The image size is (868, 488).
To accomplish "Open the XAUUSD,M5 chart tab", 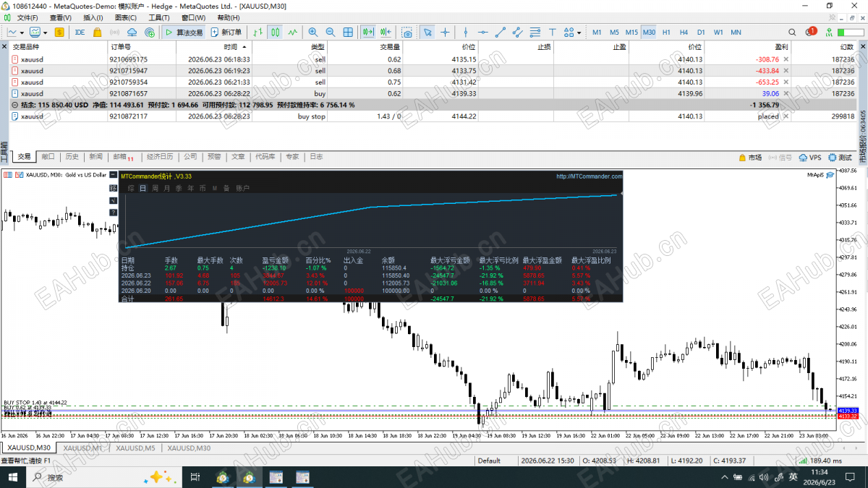I will (x=135, y=448).
